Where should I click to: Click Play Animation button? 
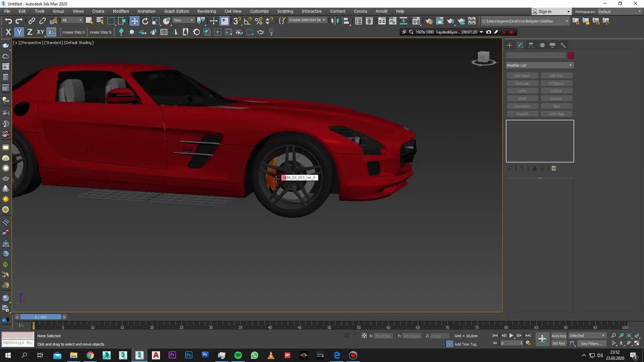(x=511, y=336)
